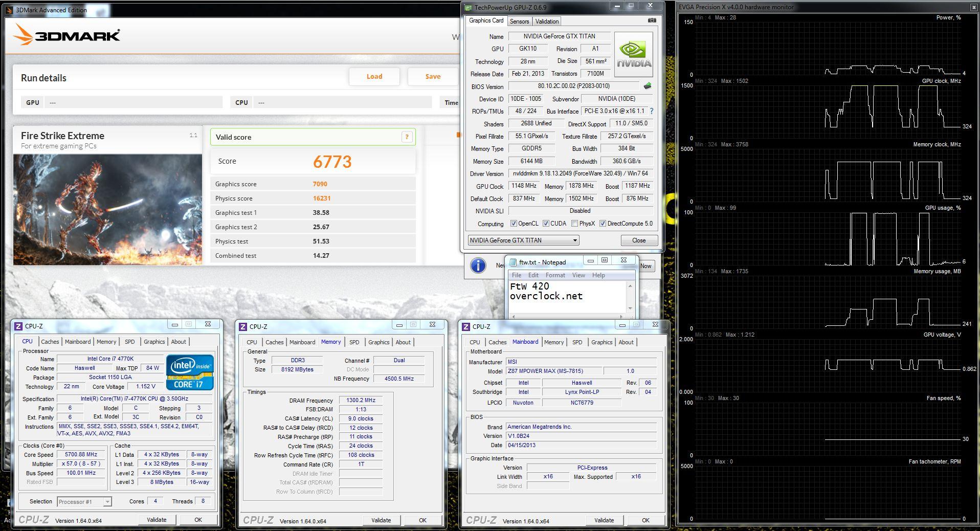980x531 pixels.
Task: Toggle the CUDA checkbox in GPU-Z
Action: [x=546, y=224]
